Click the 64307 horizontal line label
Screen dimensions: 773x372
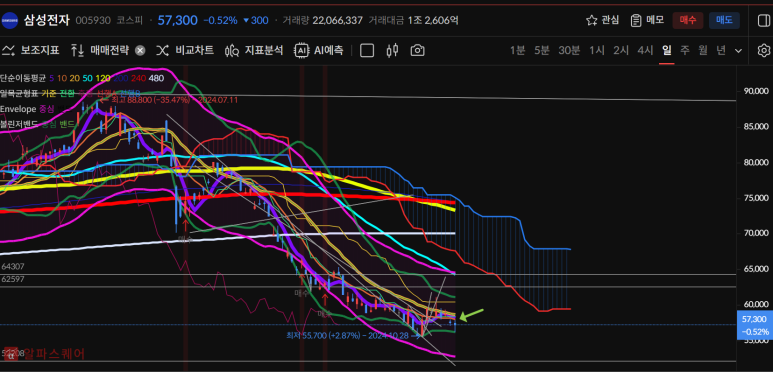tap(12, 266)
